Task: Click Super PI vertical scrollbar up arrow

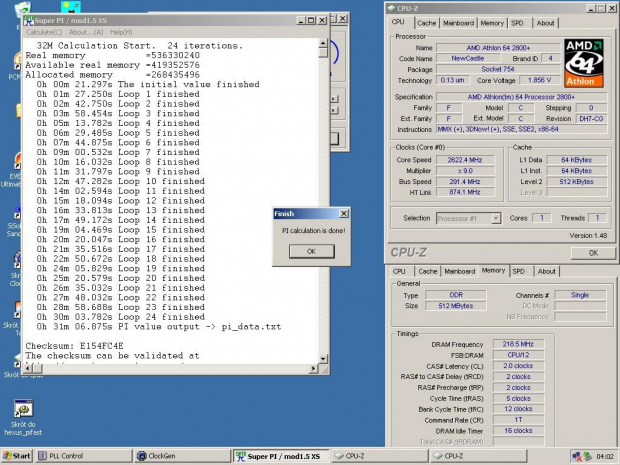Action: point(323,43)
